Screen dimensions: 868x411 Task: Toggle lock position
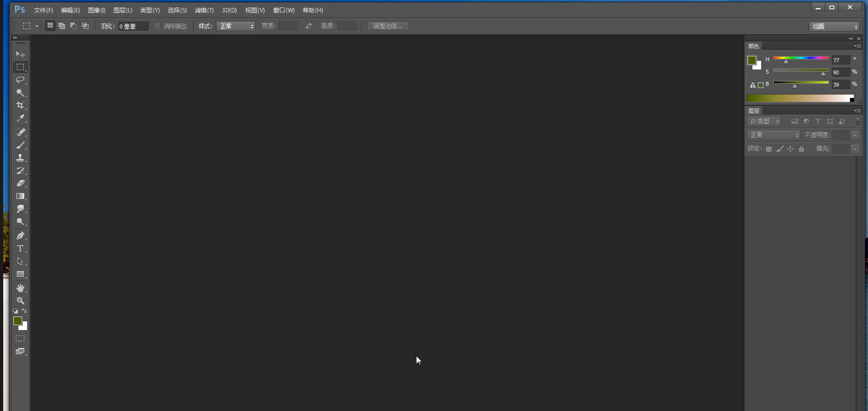(x=790, y=149)
